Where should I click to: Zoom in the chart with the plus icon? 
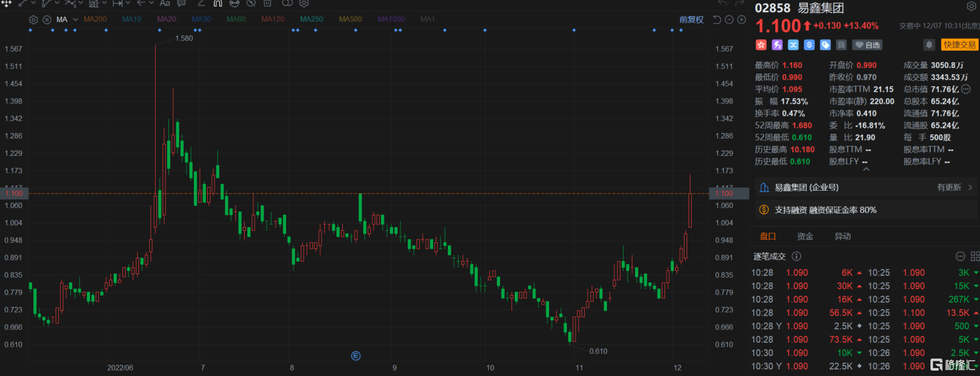(741, 19)
